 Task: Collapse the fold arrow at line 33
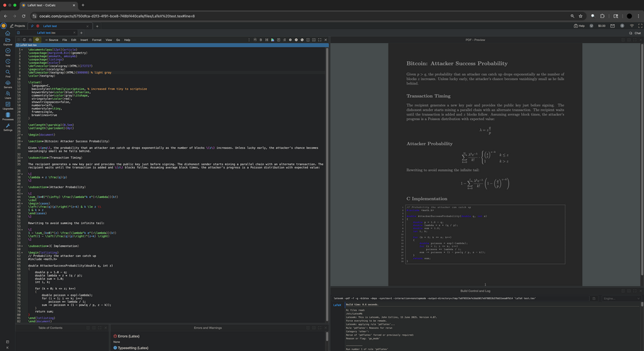[21, 158]
